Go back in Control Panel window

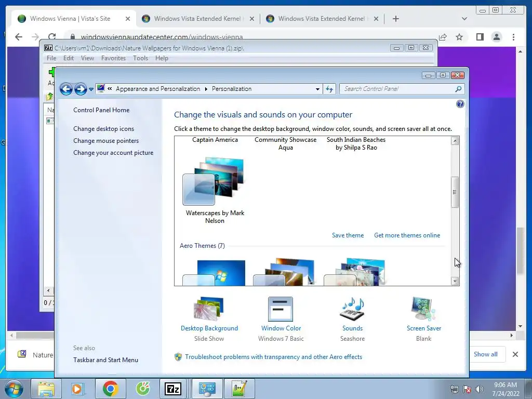point(66,89)
